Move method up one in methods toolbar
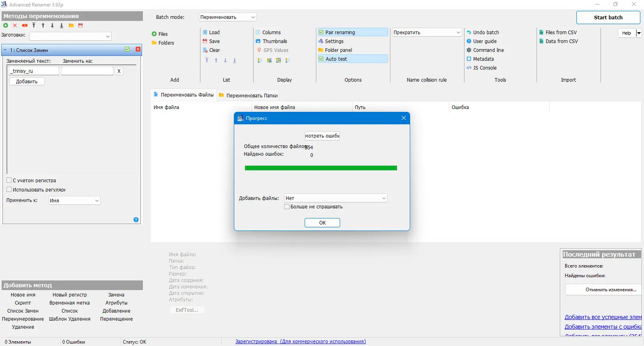 click(43, 25)
